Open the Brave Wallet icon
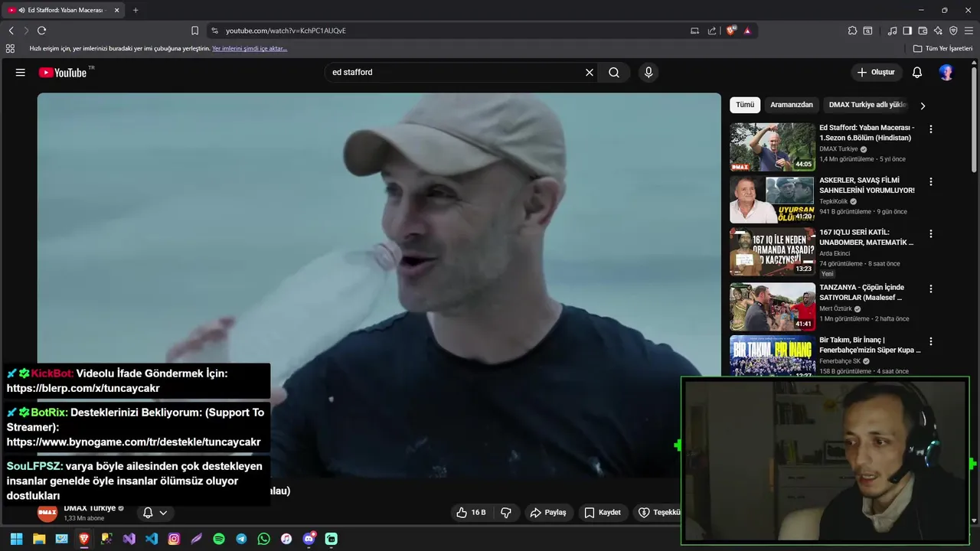980x551 pixels. pyautogui.click(x=923, y=31)
